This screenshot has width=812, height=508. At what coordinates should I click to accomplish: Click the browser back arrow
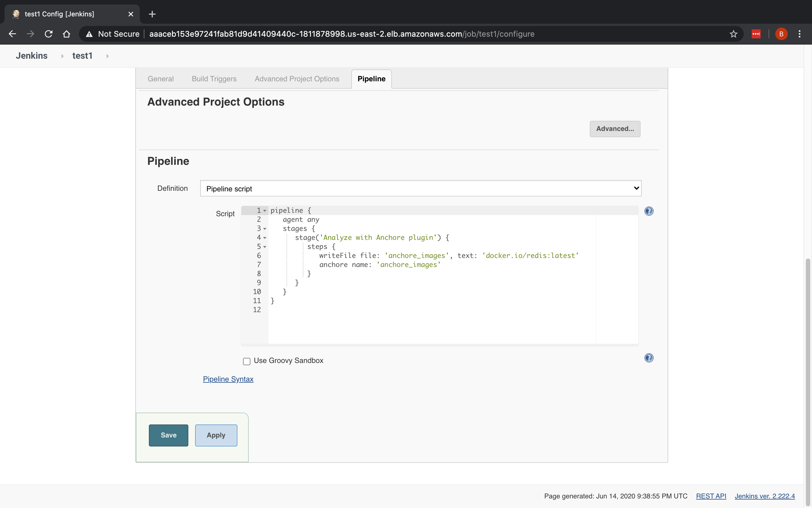point(12,34)
